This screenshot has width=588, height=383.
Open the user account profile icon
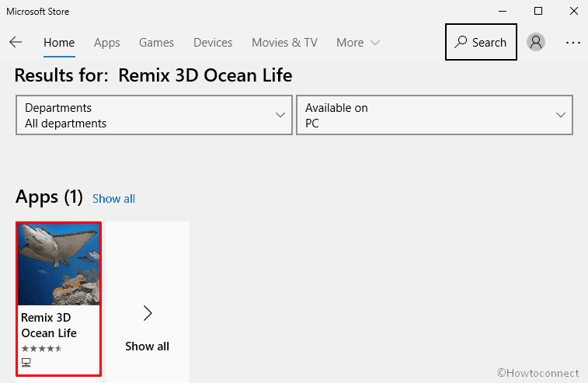pyautogui.click(x=535, y=42)
